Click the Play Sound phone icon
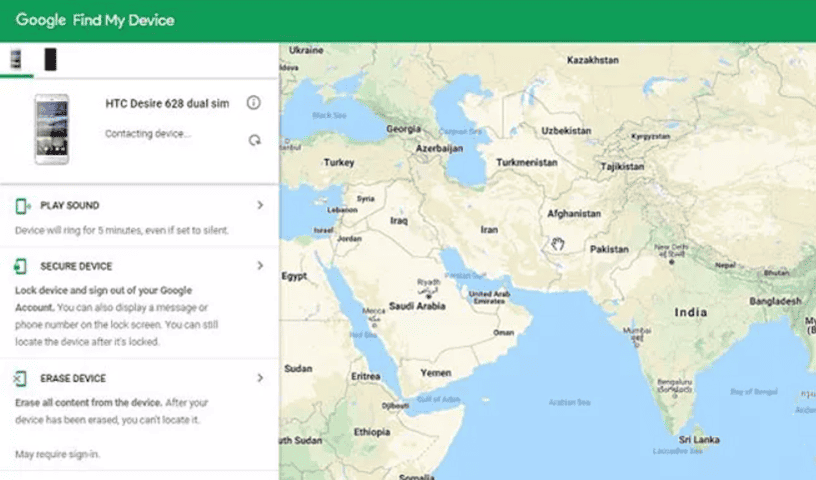 pyautogui.click(x=22, y=206)
